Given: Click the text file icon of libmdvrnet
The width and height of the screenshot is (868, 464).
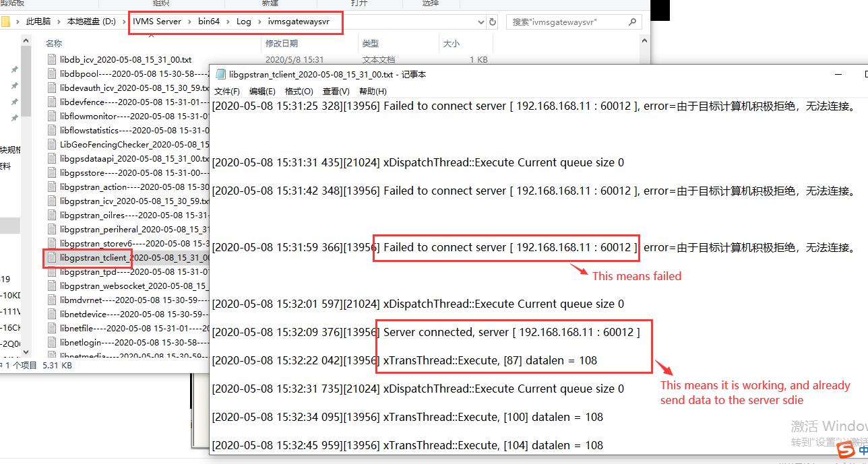Looking at the screenshot, I should [53, 300].
